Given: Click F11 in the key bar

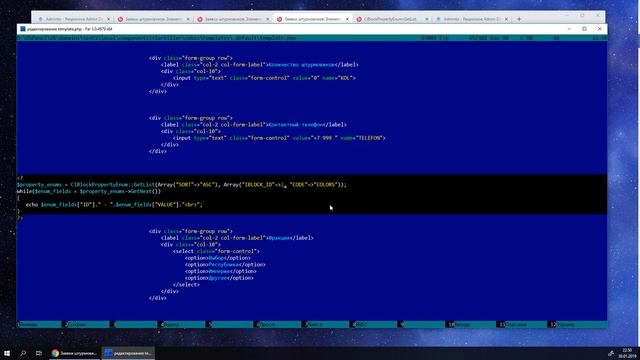Looking at the screenshot, I should tap(521, 324).
